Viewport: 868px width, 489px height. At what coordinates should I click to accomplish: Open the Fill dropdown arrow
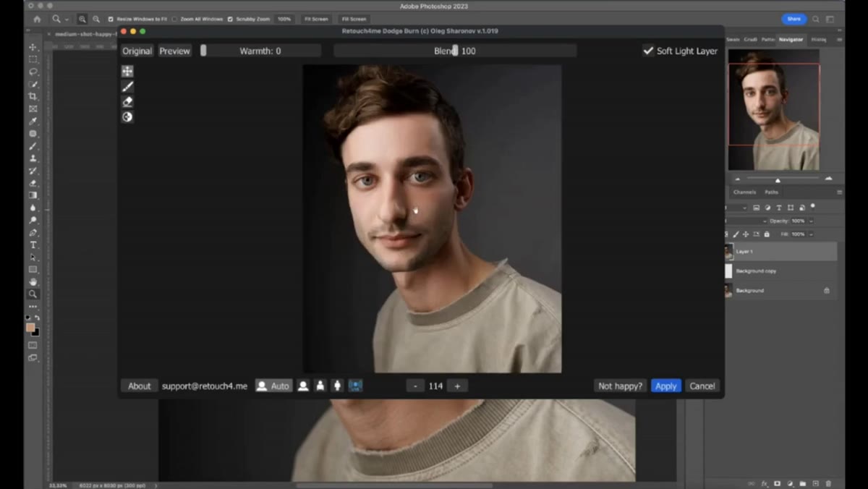811,234
